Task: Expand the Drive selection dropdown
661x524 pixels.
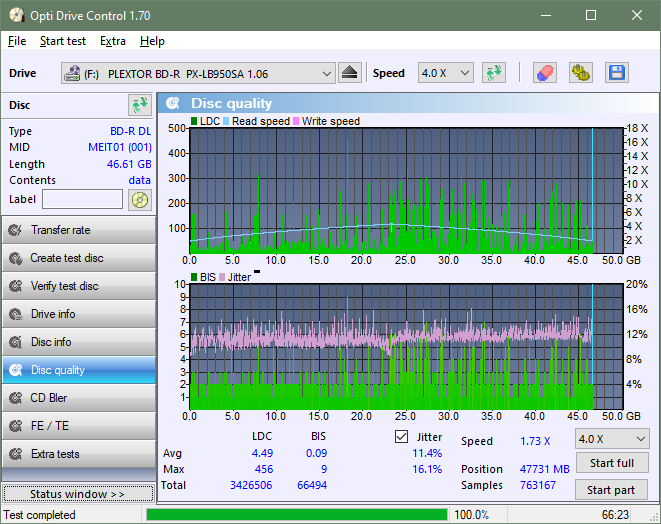Action: click(x=198, y=73)
